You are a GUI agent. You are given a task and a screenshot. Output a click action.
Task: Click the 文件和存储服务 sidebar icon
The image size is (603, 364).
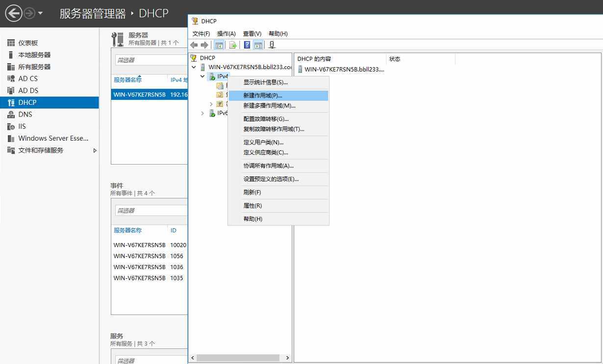[x=11, y=150]
